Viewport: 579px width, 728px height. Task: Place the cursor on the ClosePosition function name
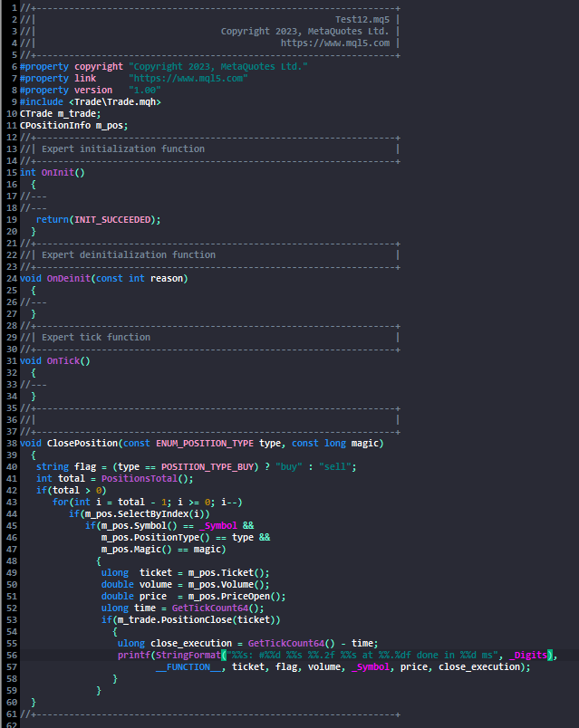[82, 444]
